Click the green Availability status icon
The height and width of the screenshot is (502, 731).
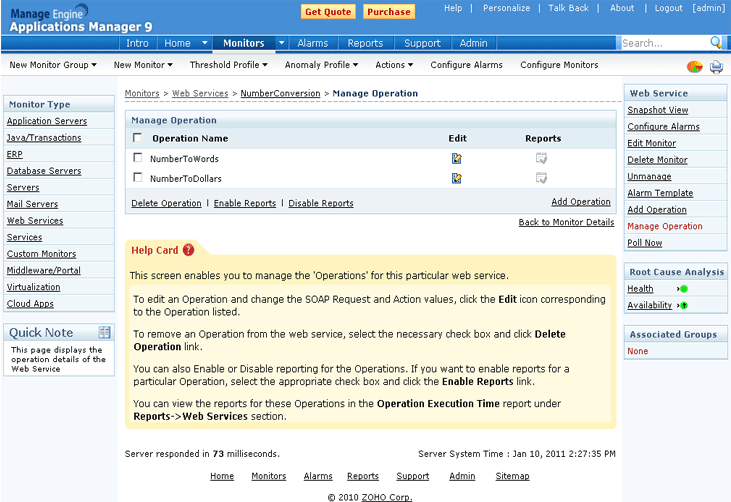click(684, 306)
